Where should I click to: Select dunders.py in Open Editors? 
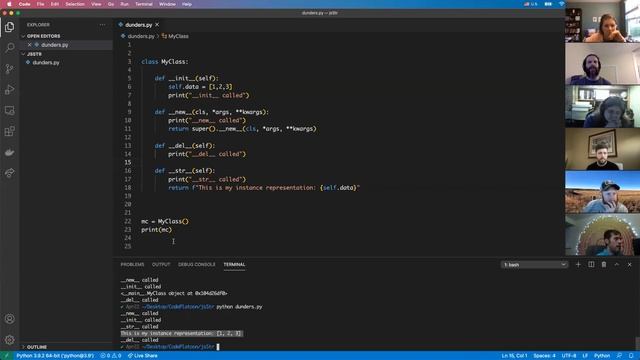pos(55,45)
